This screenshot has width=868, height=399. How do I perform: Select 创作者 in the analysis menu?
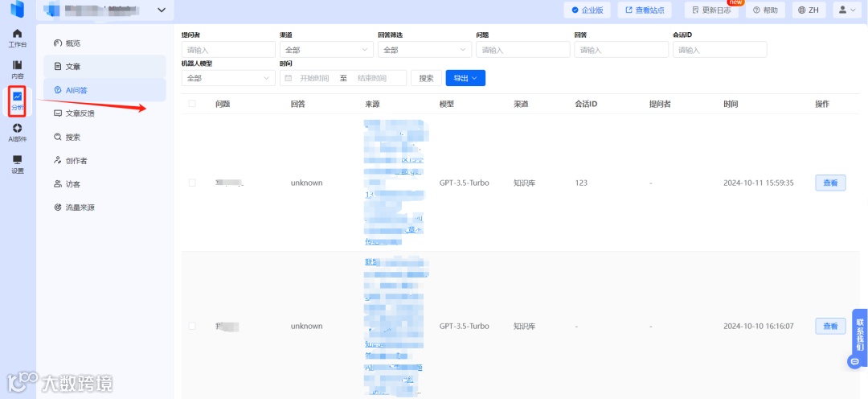(x=104, y=161)
